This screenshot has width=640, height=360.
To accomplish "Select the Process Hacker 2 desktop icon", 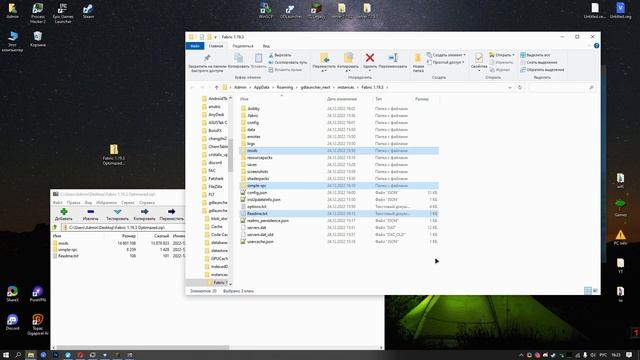I will tap(38, 13).
